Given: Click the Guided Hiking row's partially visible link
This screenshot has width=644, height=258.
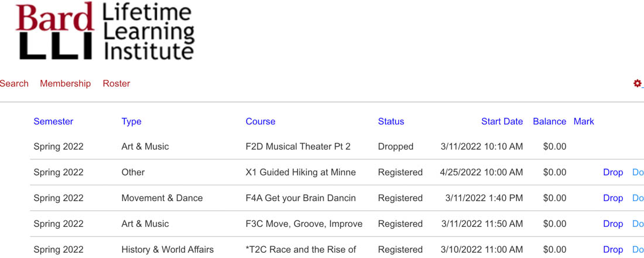Looking at the screenshot, I should click(x=638, y=172).
